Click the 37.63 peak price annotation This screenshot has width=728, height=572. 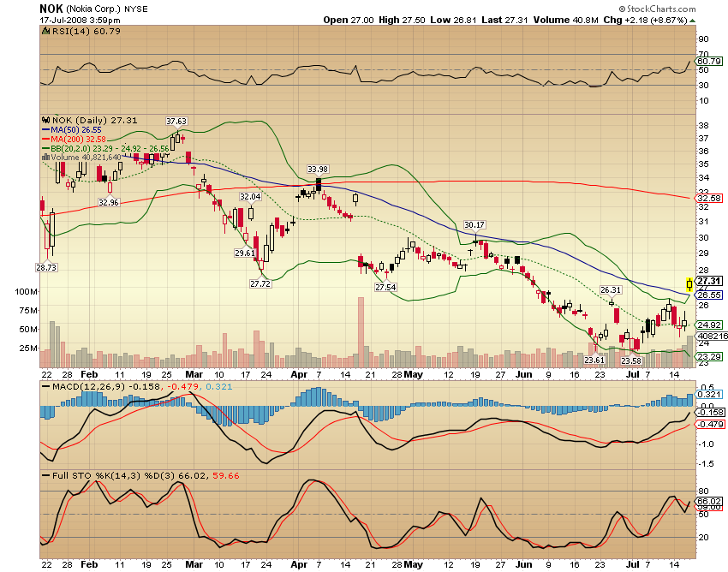point(176,122)
